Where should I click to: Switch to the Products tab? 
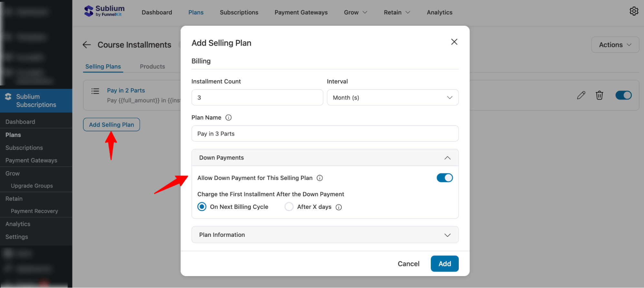click(152, 66)
